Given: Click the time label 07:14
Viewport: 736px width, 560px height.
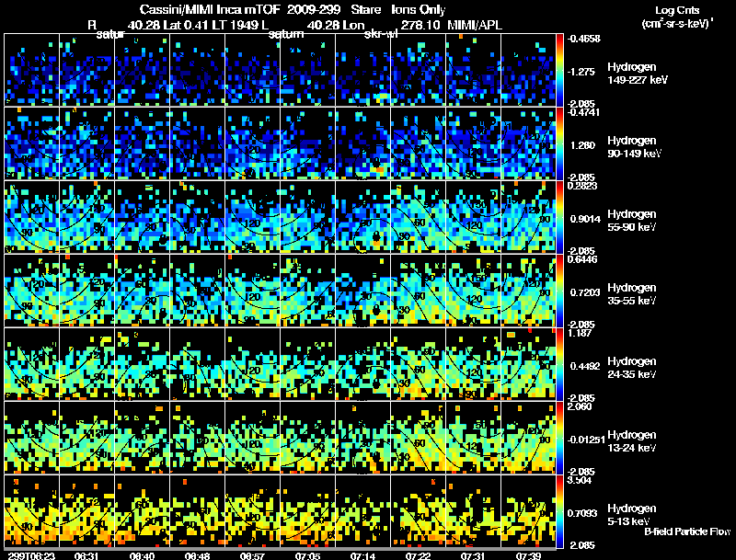Looking at the screenshot, I should [362, 555].
